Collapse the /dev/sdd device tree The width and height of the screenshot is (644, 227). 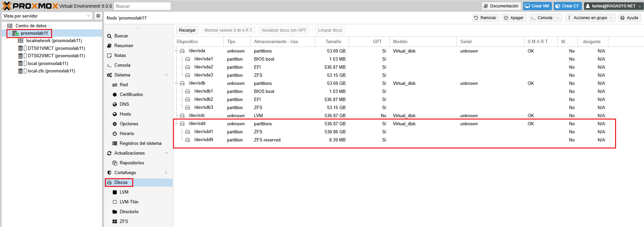coord(176,124)
